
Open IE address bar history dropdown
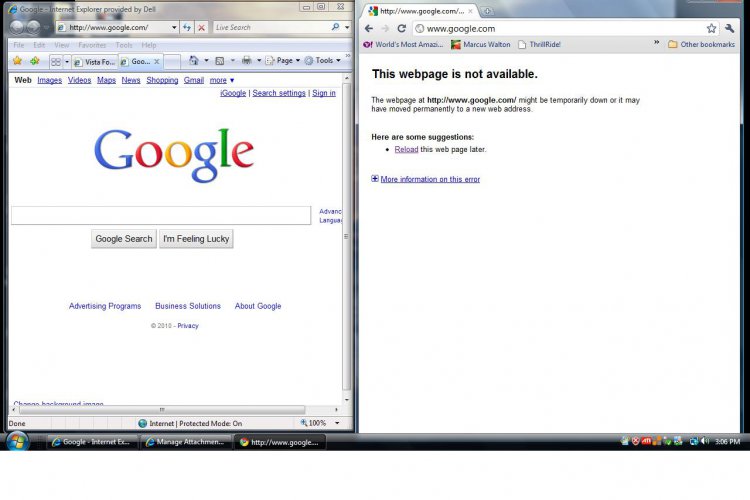pos(174,28)
